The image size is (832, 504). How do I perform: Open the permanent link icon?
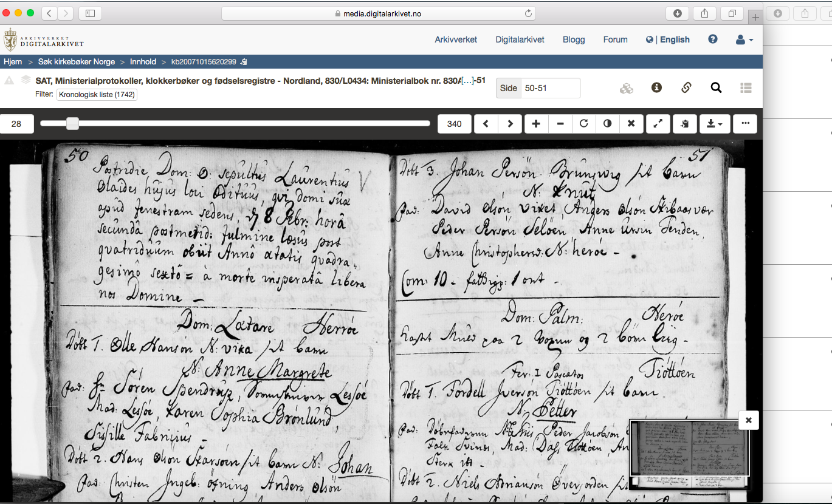[686, 87]
